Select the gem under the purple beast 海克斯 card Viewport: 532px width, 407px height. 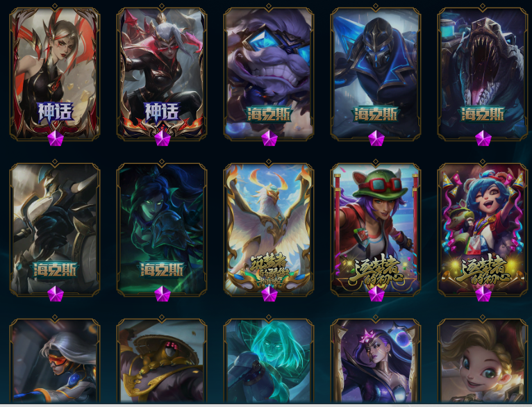pyautogui.click(x=269, y=138)
